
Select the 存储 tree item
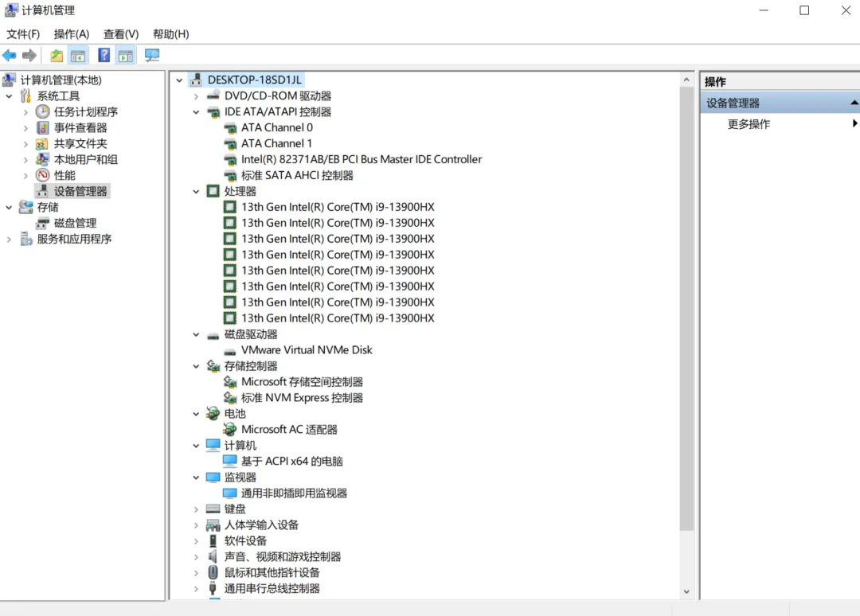48,207
